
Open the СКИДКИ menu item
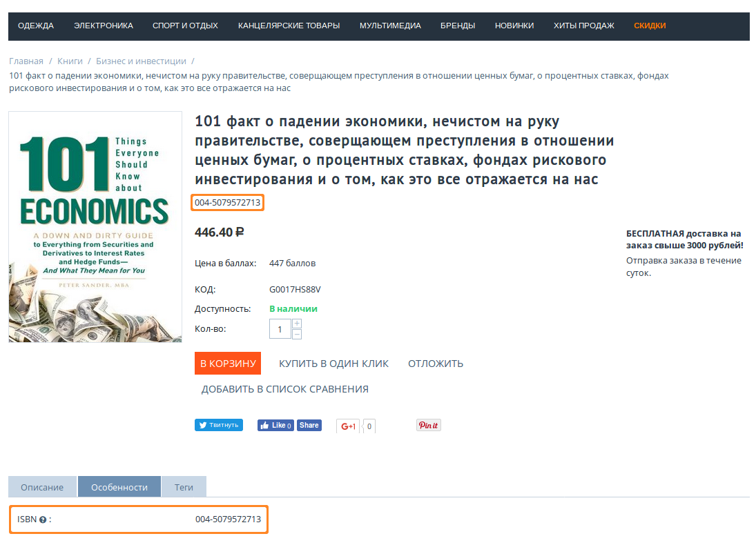pyautogui.click(x=650, y=26)
